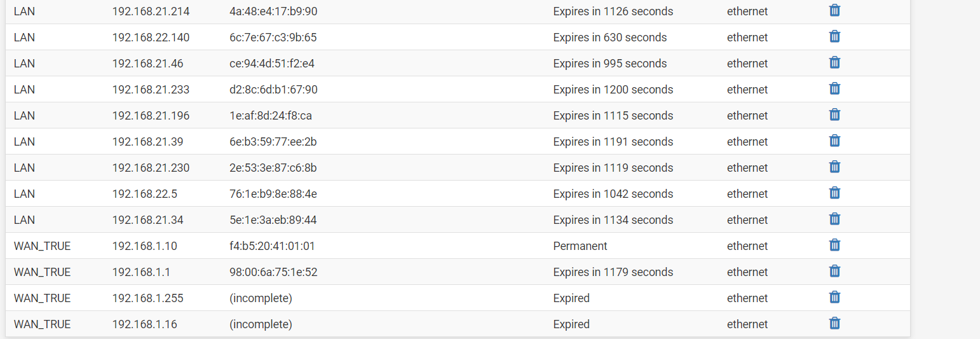Delete ARP entry for 192.168.21.34
980x339 pixels.
click(x=834, y=219)
